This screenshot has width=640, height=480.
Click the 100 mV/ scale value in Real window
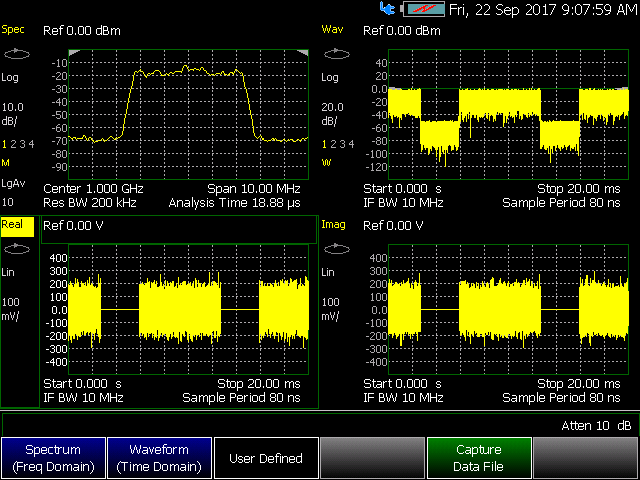coord(11,309)
